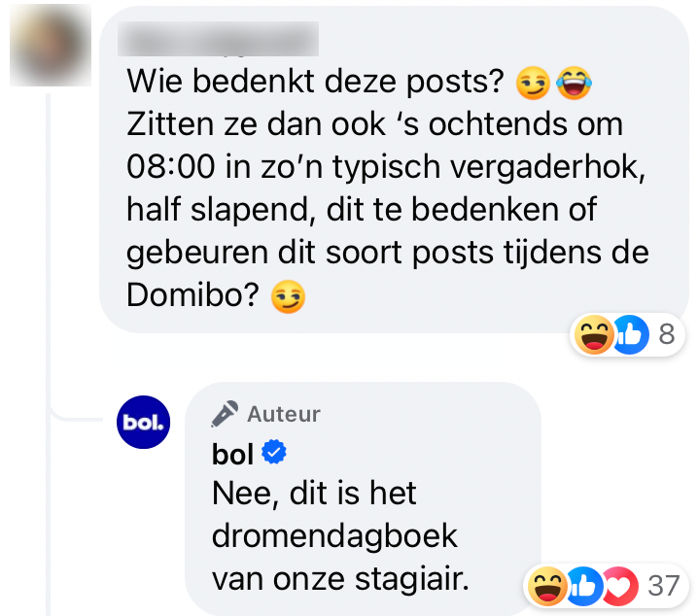This screenshot has height=616, width=698.
Task: Click the bol reply text 'dromendagboek'
Action: [334, 536]
